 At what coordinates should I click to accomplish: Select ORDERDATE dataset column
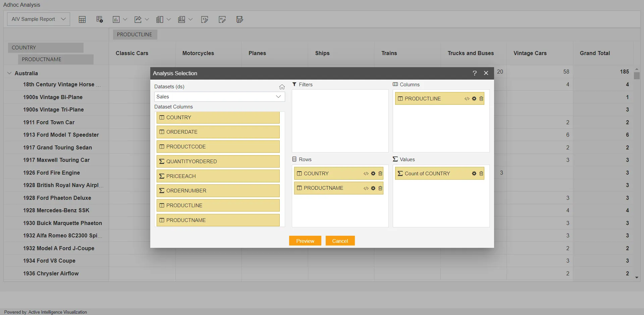[x=218, y=132]
